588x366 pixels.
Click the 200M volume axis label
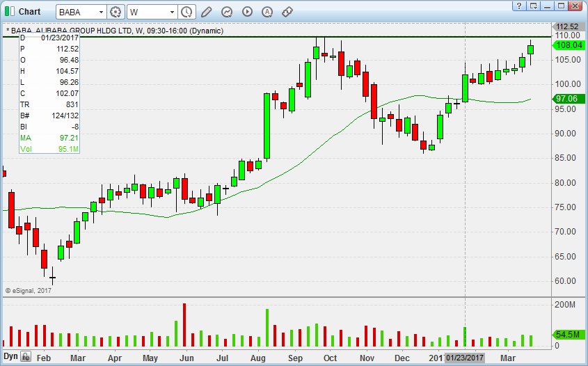[x=565, y=305]
